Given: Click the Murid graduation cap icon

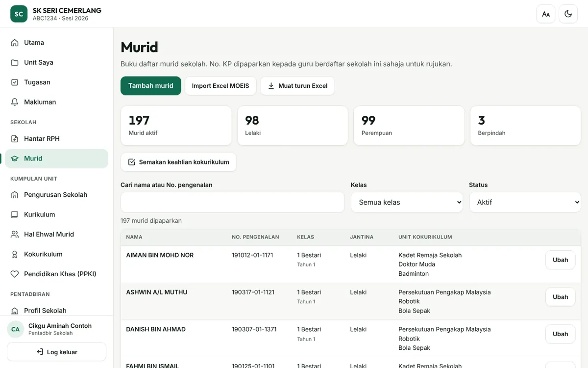Looking at the screenshot, I should (x=15, y=158).
